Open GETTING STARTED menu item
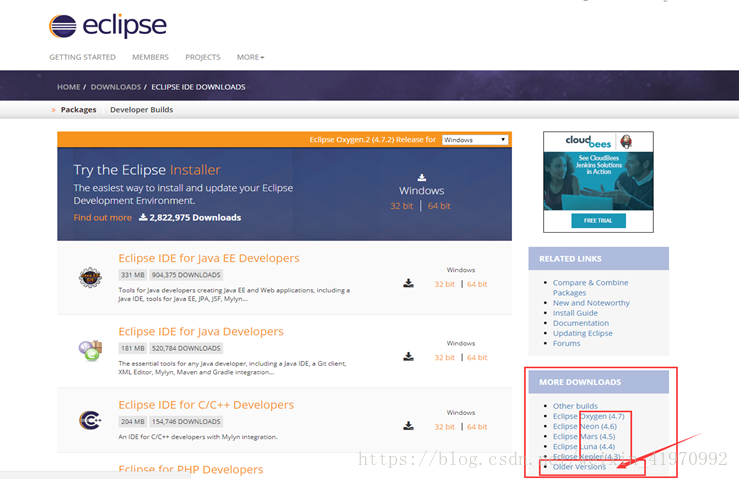 (82, 57)
